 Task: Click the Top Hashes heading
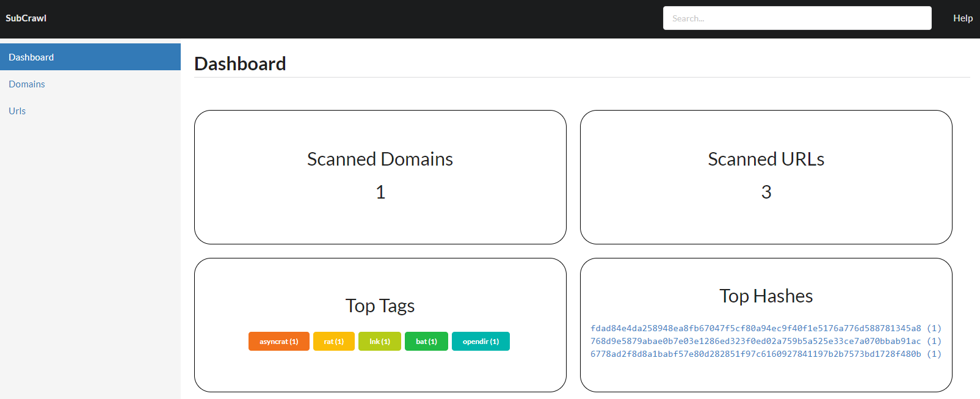point(766,296)
